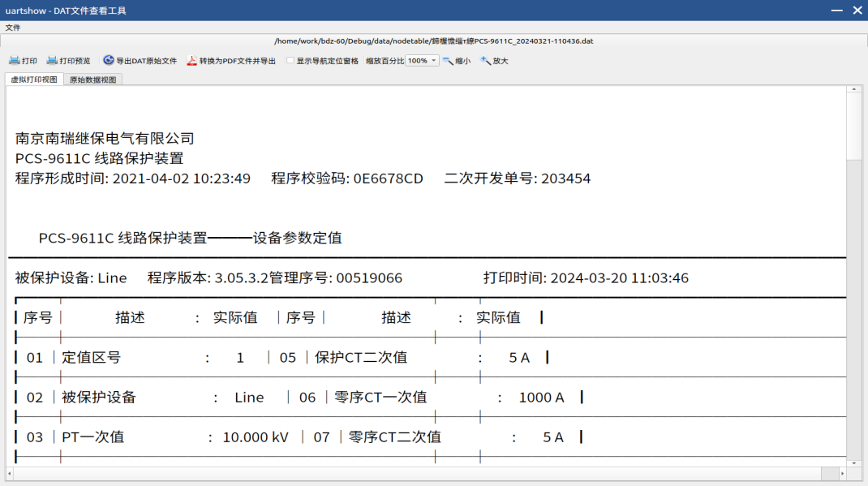This screenshot has height=486, width=868.
Task: Click the vertical scrollbar up arrow
Action: 853,90
